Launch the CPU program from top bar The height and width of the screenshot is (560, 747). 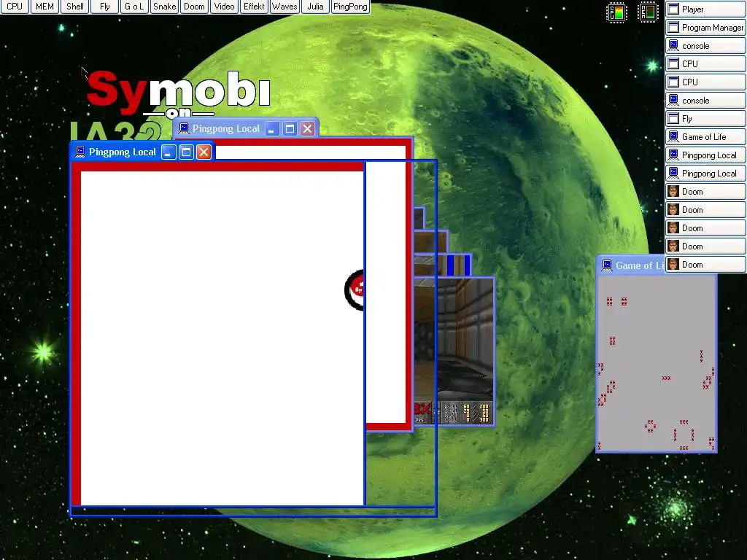point(15,7)
